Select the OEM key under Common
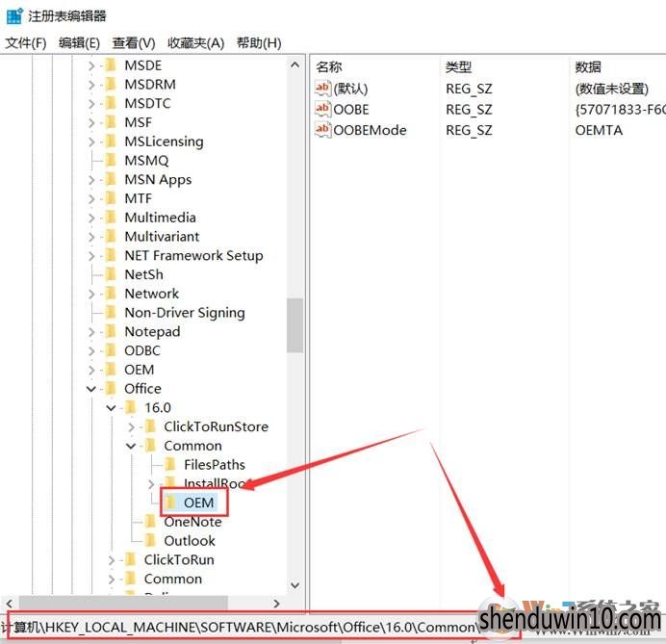The image size is (666, 644). pos(199,502)
